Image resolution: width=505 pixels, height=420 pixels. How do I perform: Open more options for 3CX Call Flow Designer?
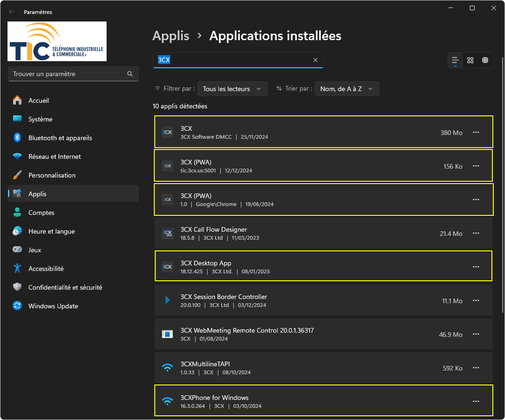[476, 233]
